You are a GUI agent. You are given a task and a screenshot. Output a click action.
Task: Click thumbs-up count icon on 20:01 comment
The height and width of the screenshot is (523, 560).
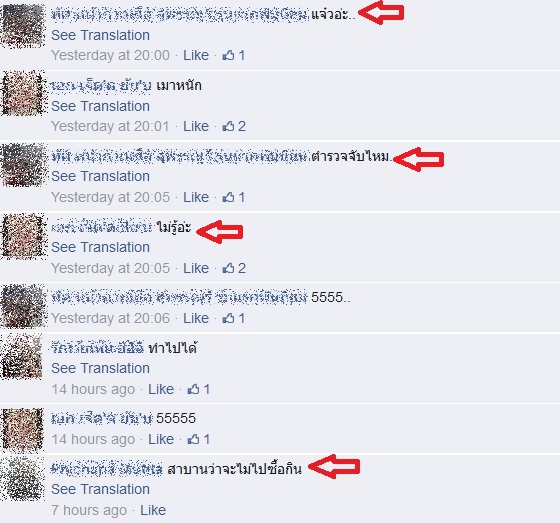pyautogui.click(x=229, y=126)
